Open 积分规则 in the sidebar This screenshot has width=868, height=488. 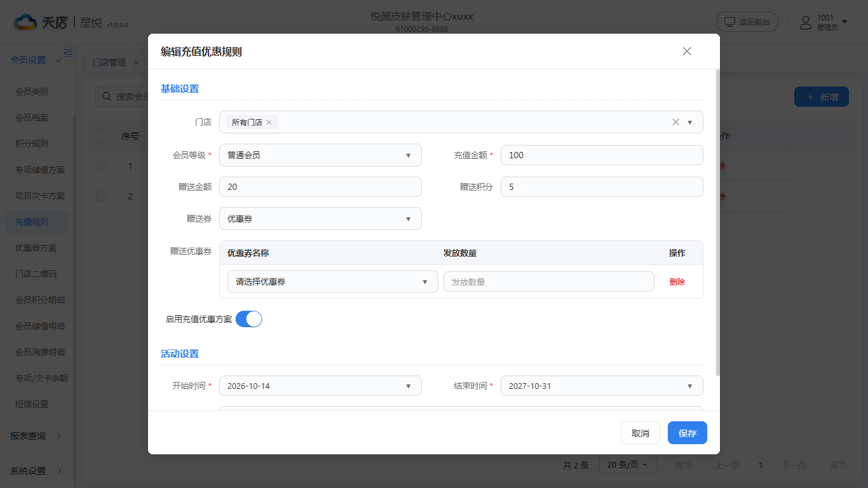point(32,144)
